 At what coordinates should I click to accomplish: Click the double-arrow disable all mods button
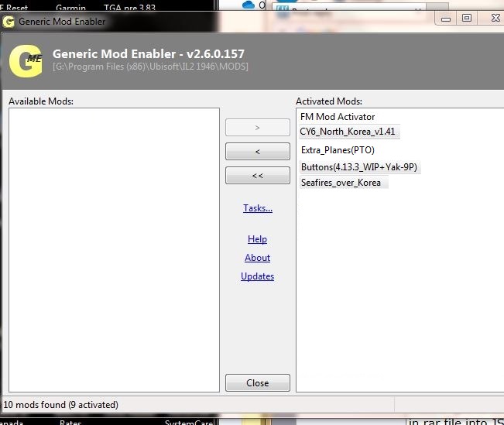pyautogui.click(x=258, y=176)
